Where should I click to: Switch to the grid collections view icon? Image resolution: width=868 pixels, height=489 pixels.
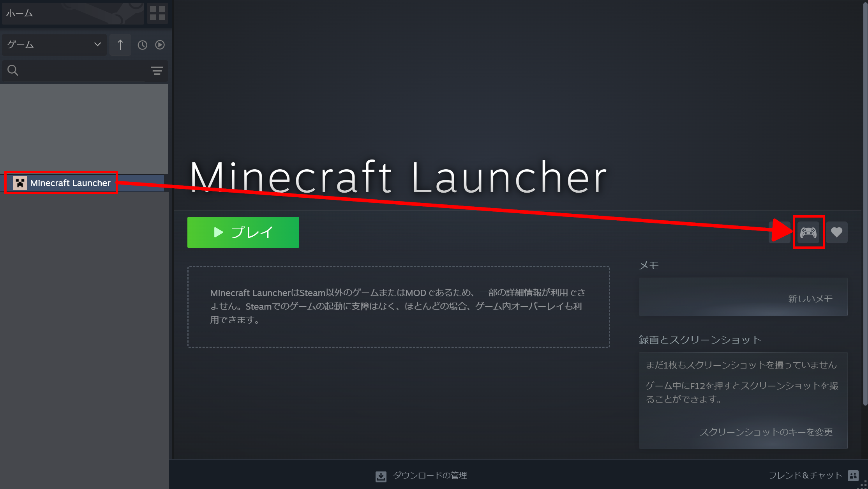157,13
